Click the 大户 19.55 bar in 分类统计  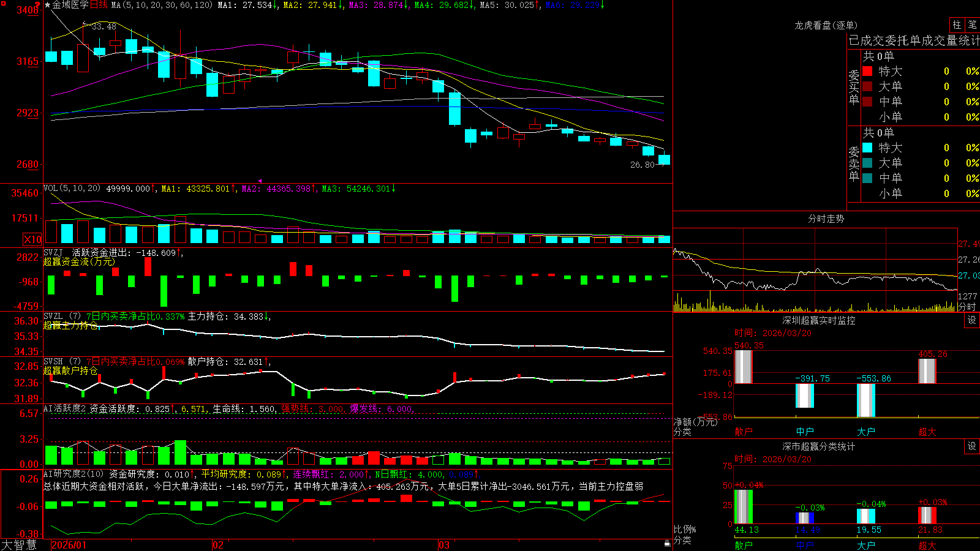(x=865, y=516)
